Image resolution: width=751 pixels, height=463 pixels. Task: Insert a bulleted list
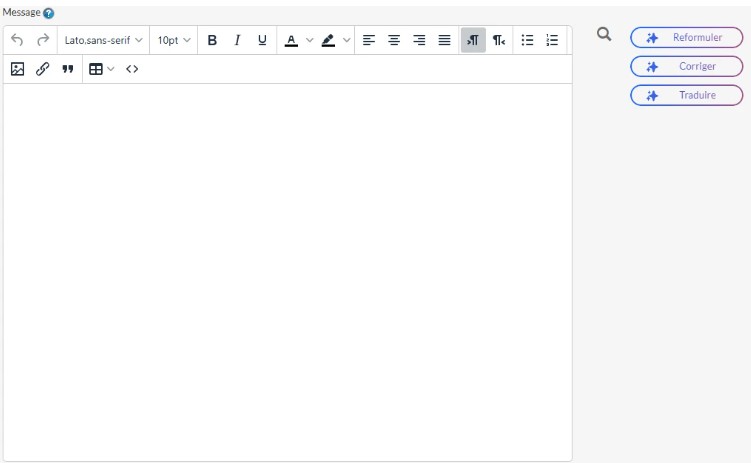(527, 40)
